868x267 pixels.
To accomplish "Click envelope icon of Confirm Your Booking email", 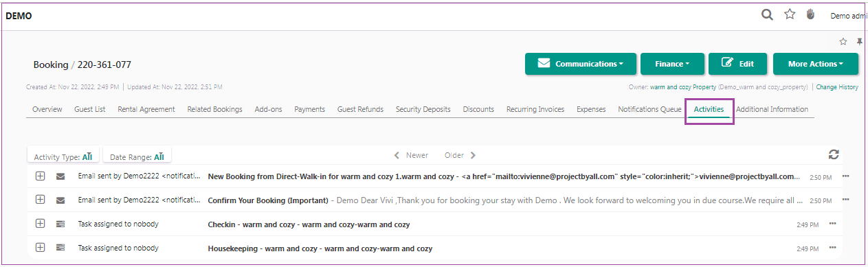I will [60, 200].
